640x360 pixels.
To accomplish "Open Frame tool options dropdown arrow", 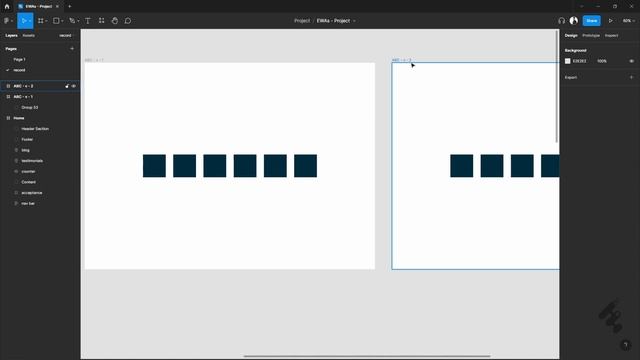I will tap(46, 21).
